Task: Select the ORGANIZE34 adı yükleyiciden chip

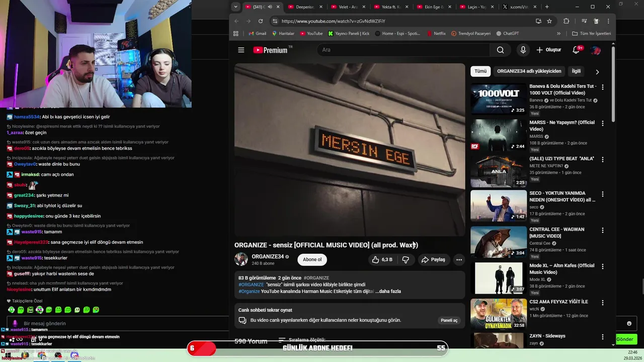Action: point(529,71)
